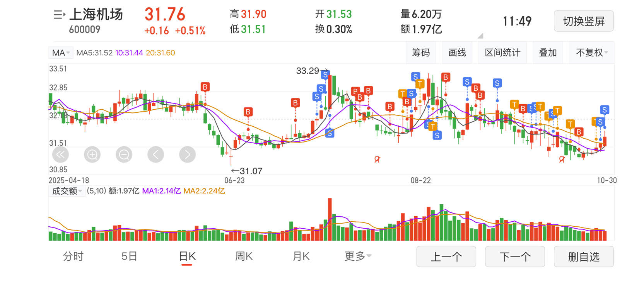Zoom in on the K-line chart
Screen dimensions: 644x297
click(x=92, y=154)
